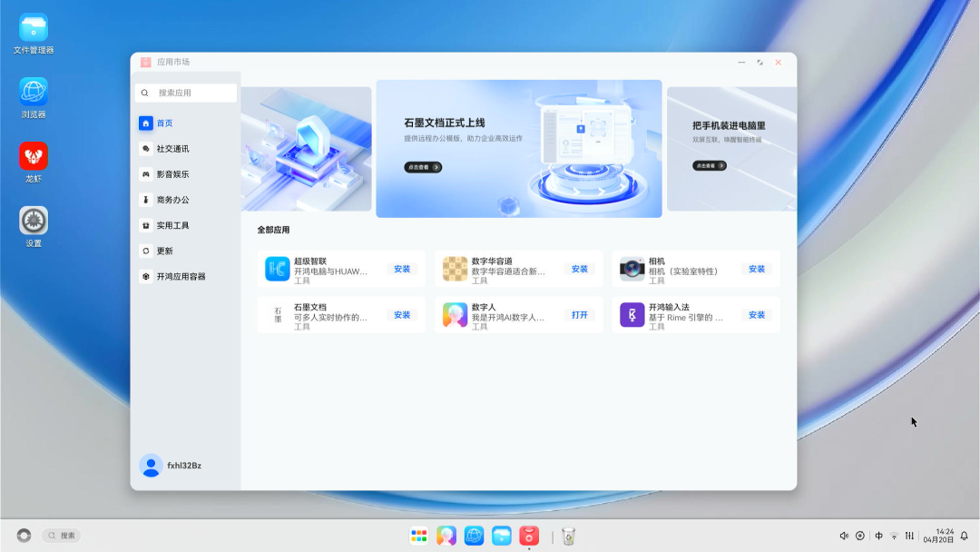Click the 开鸿输入法 app icon

point(632,314)
